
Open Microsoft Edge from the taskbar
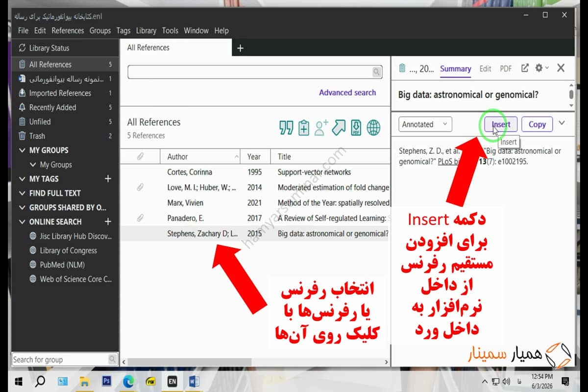click(129, 381)
